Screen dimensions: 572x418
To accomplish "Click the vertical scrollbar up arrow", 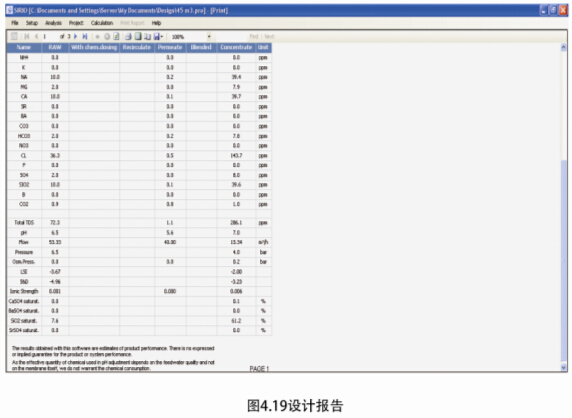I will (x=564, y=47).
